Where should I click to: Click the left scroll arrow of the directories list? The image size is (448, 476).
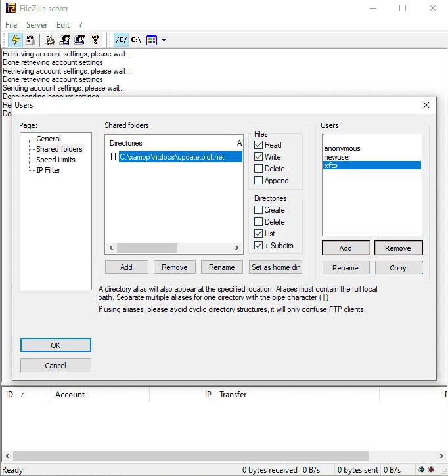point(111,248)
